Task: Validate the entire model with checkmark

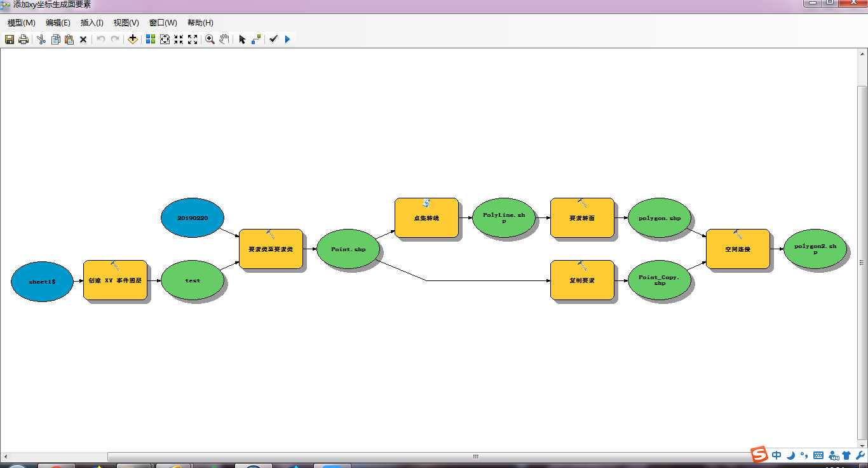Action: (x=273, y=39)
